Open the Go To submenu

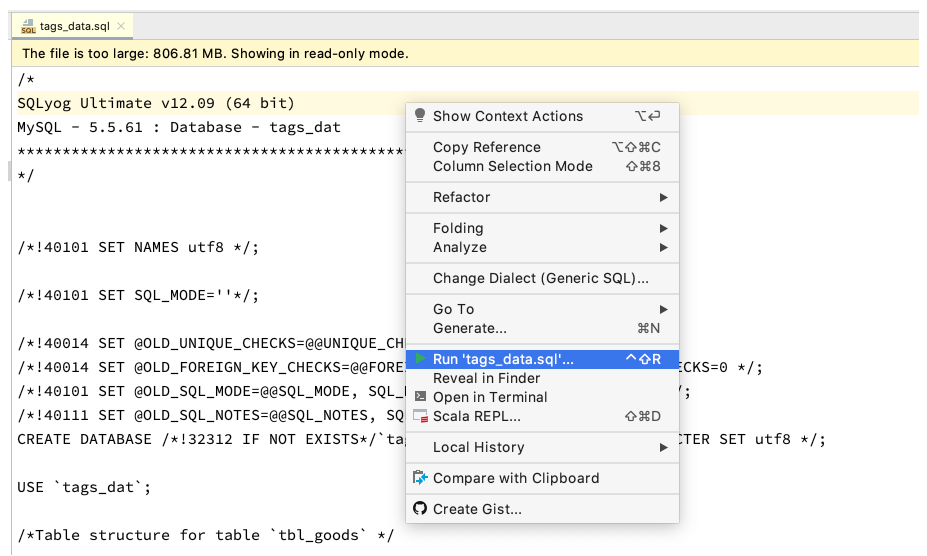pos(542,309)
